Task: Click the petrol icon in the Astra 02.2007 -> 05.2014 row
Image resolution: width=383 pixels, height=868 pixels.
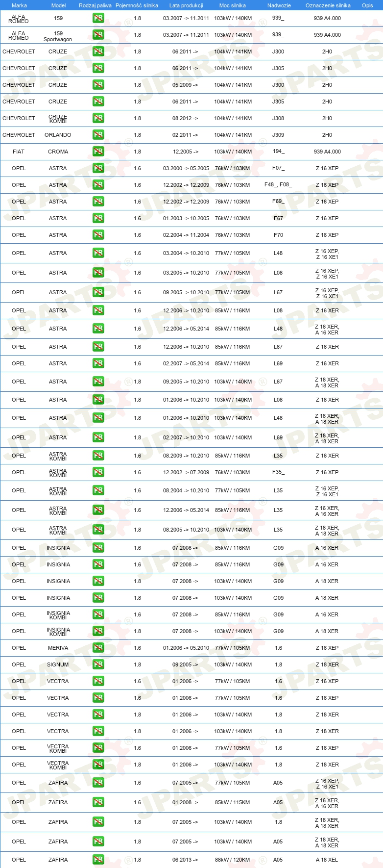Action: [x=98, y=363]
